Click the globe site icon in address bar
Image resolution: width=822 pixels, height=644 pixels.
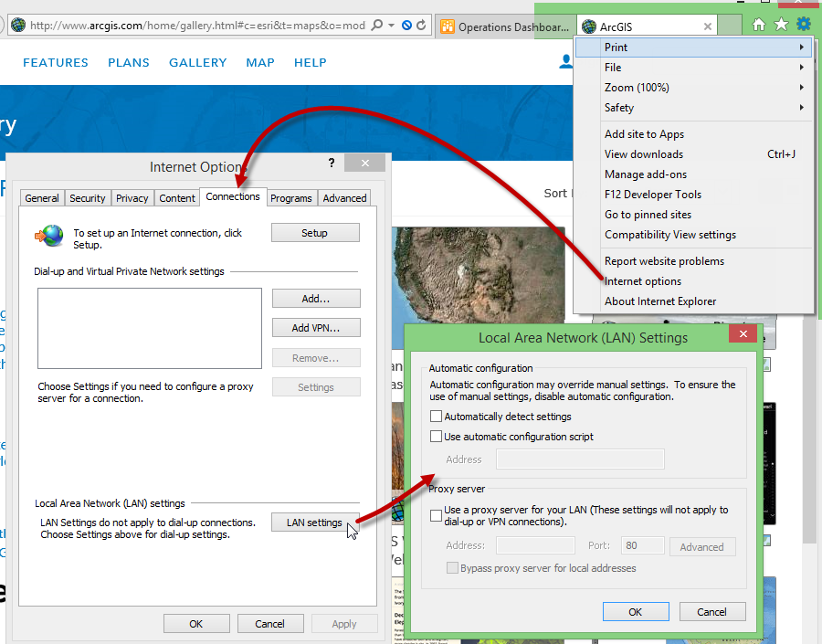18,26
